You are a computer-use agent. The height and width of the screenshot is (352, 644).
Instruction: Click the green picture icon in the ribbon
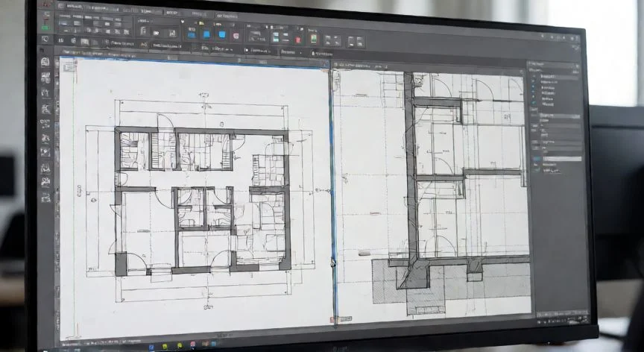coord(314,39)
